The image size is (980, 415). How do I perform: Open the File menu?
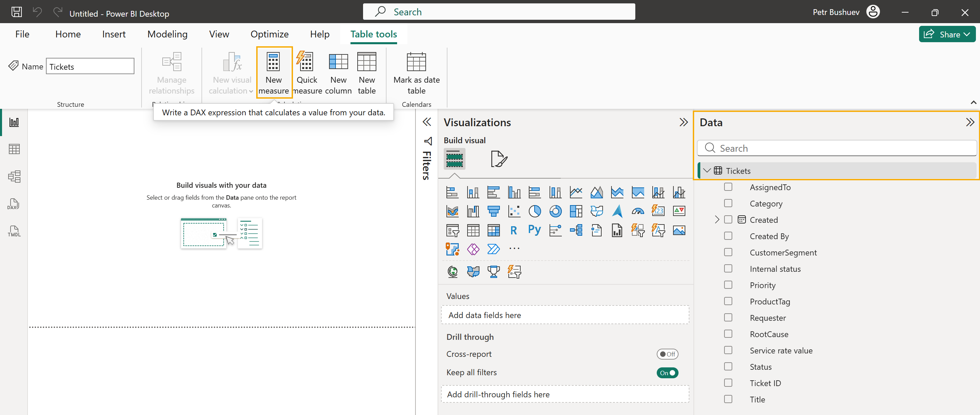(x=22, y=34)
